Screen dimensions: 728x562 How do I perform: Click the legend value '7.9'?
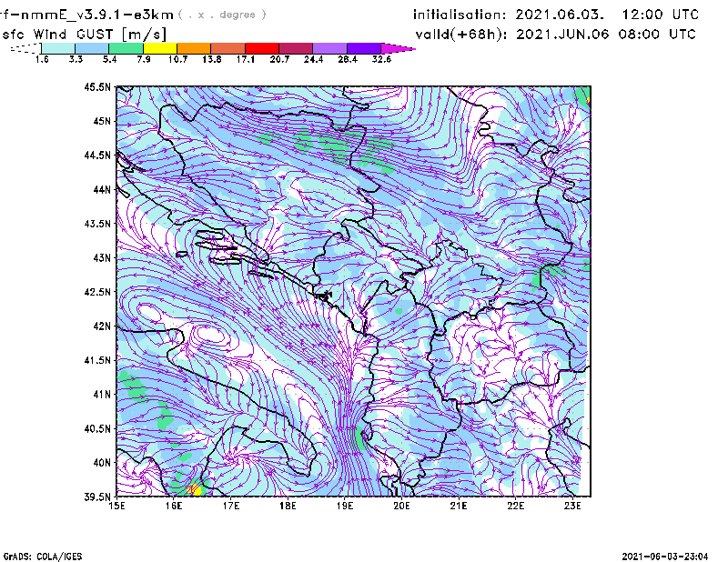click(144, 59)
